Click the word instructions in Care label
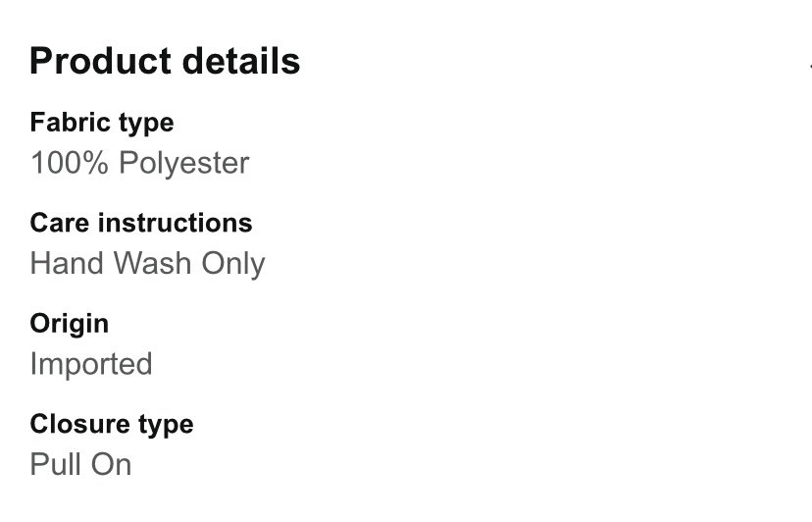 click(175, 223)
